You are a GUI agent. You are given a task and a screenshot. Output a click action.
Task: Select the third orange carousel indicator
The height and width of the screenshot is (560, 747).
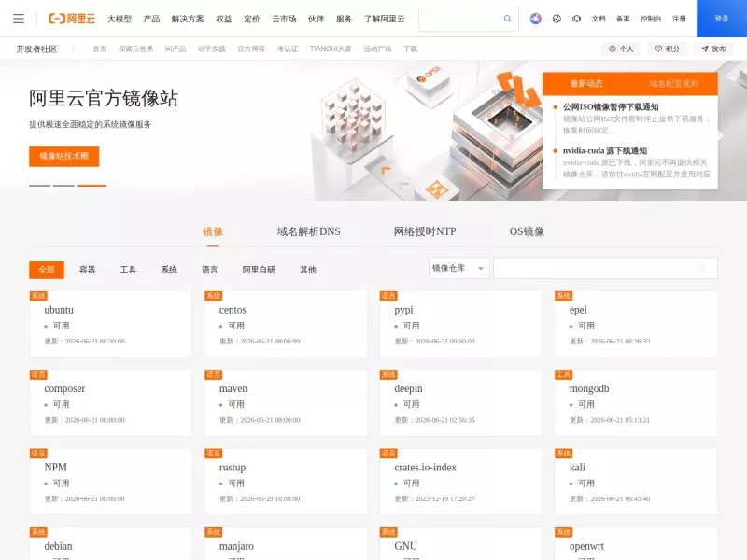[92, 185]
